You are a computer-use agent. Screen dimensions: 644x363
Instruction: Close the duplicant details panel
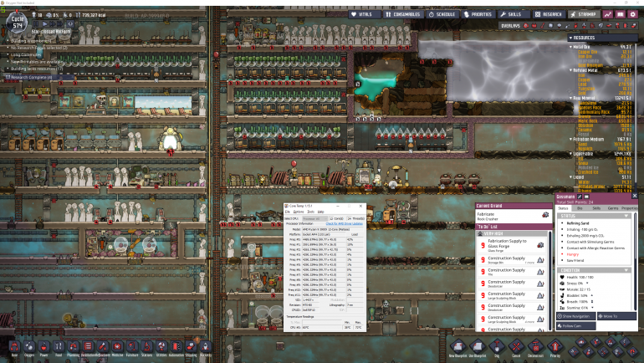[635, 197]
